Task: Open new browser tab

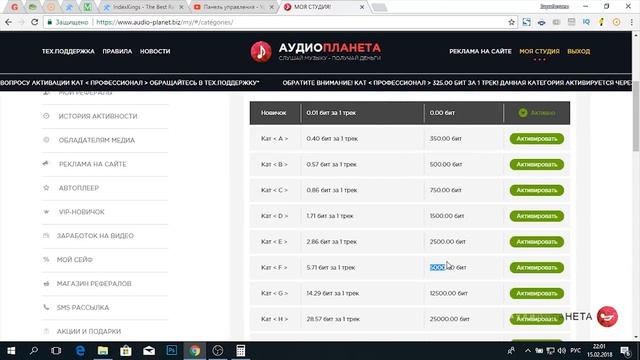Action: click(379, 7)
